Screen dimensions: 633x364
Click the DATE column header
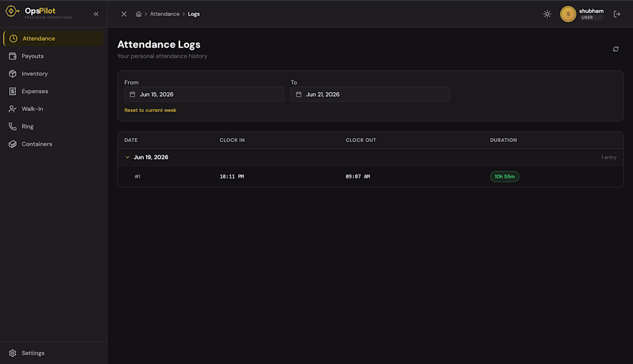coord(131,140)
